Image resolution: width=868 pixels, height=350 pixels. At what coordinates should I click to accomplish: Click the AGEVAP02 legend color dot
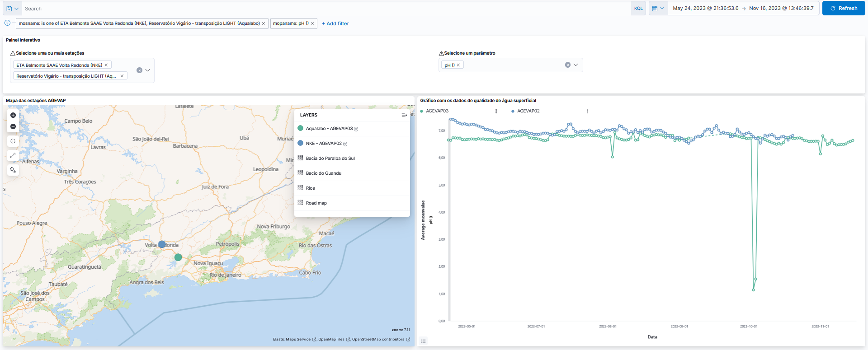[x=513, y=111]
